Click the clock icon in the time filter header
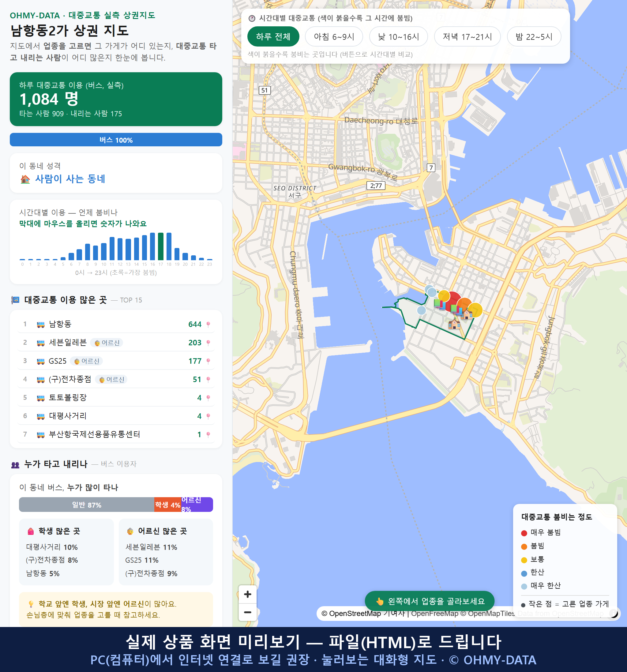The image size is (627, 672). [251, 18]
